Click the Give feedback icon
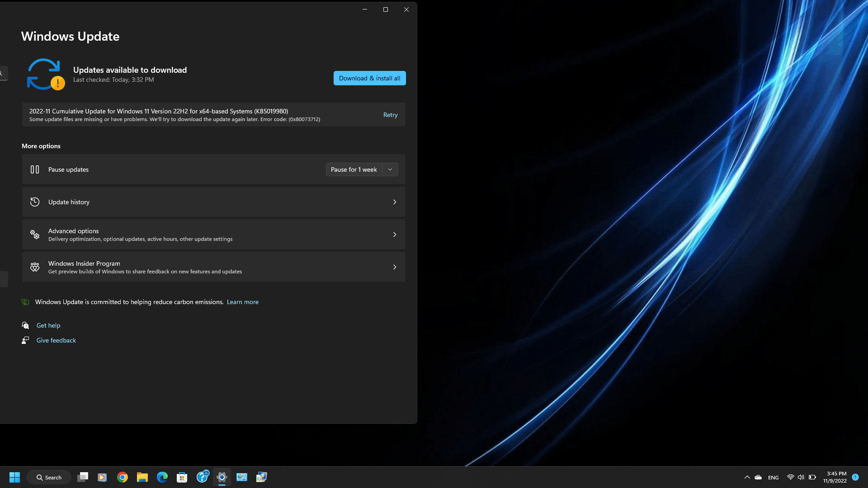Viewport: 868px width, 488px height. pos(25,340)
